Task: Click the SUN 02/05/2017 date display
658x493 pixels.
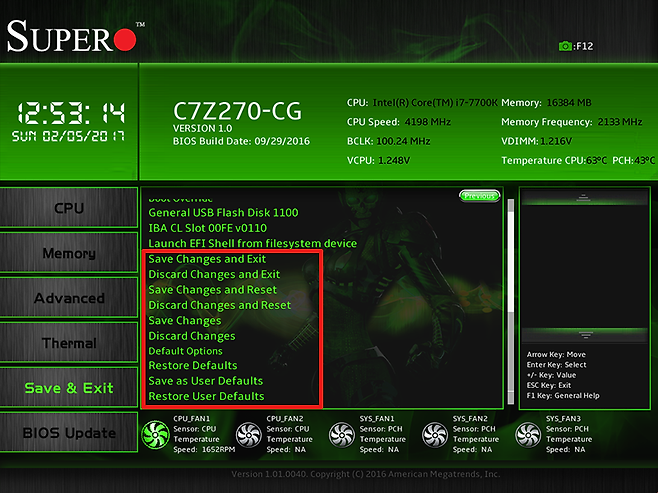Action: click(x=68, y=136)
